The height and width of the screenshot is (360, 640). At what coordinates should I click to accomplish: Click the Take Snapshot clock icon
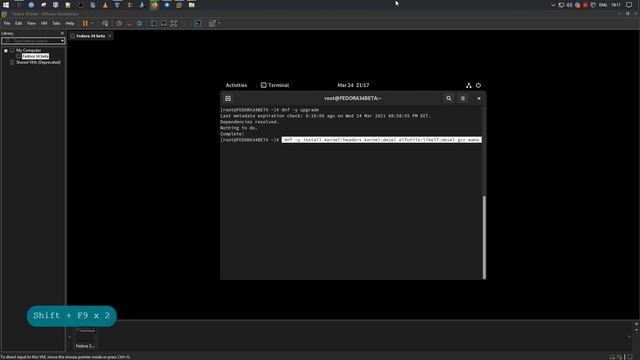(x=119, y=24)
